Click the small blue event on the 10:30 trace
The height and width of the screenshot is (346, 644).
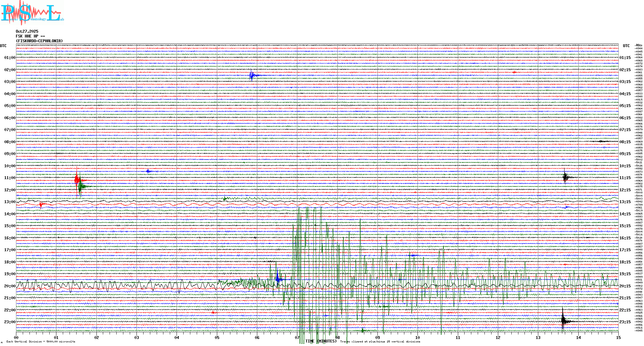point(148,171)
